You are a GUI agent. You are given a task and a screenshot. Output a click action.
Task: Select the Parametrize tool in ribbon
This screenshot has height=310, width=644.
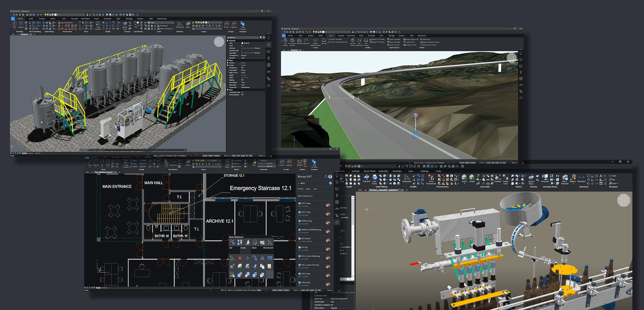(x=432, y=180)
